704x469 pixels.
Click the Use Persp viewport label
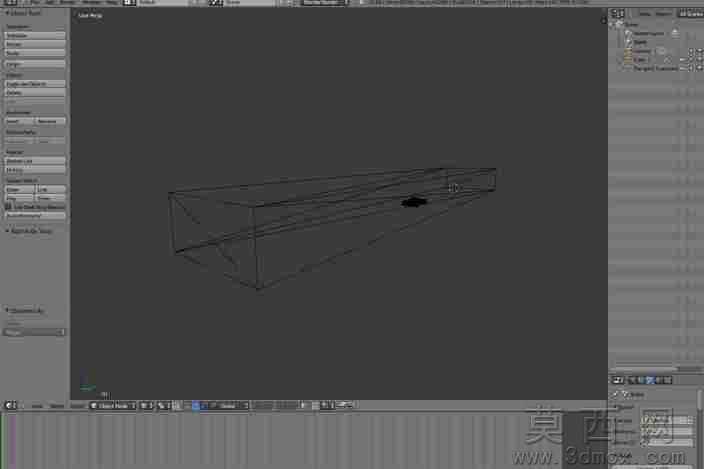click(x=90, y=15)
